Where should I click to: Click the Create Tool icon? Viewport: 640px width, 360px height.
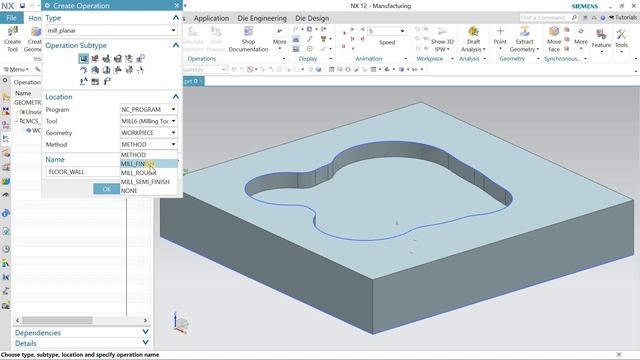[12, 39]
